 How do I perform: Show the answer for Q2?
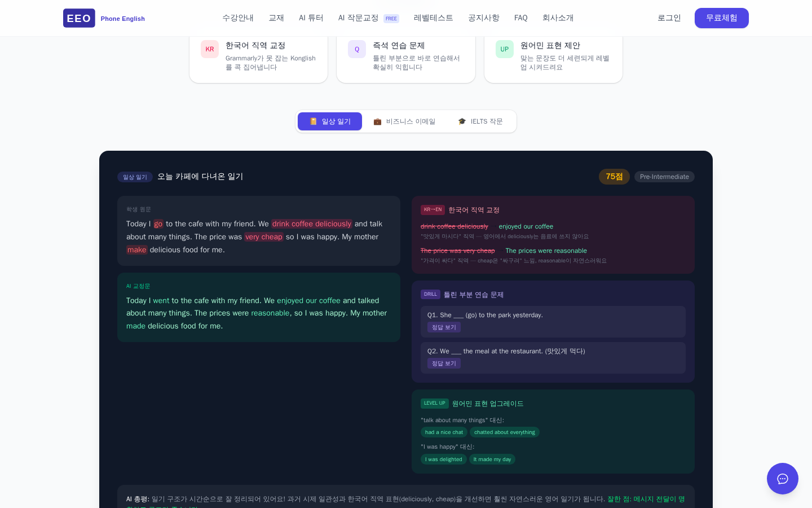[444, 364]
